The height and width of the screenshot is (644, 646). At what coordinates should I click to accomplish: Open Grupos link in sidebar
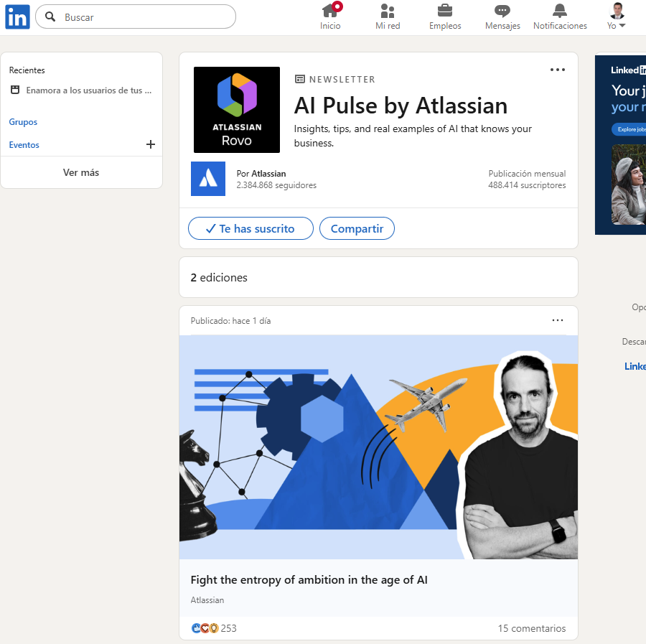point(23,122)
